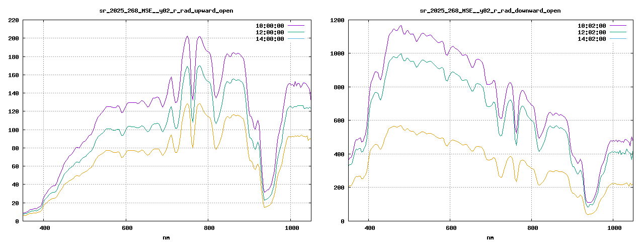Click the purple line sample beside 10:00:00
The height and width of the screenshot is (242, 644).
coord(296,25)
